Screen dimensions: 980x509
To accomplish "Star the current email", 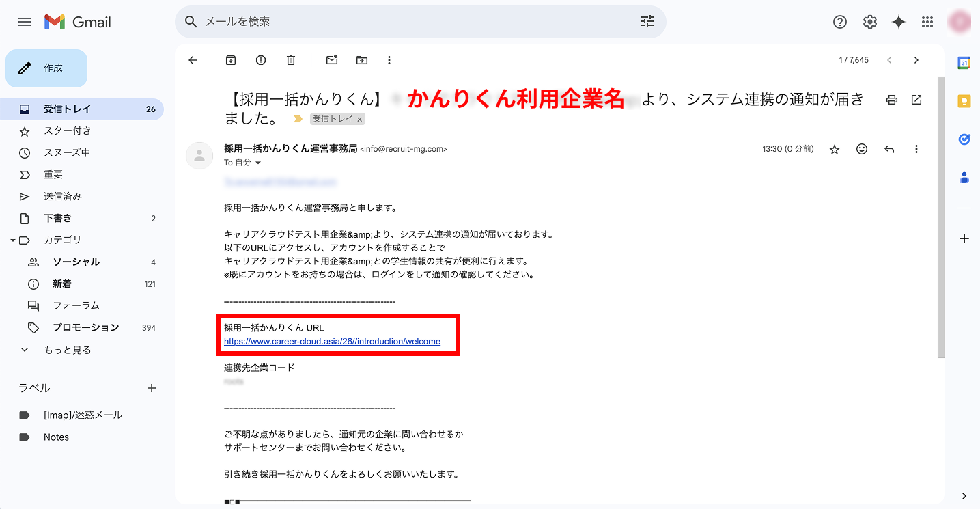I will point(834,148).
